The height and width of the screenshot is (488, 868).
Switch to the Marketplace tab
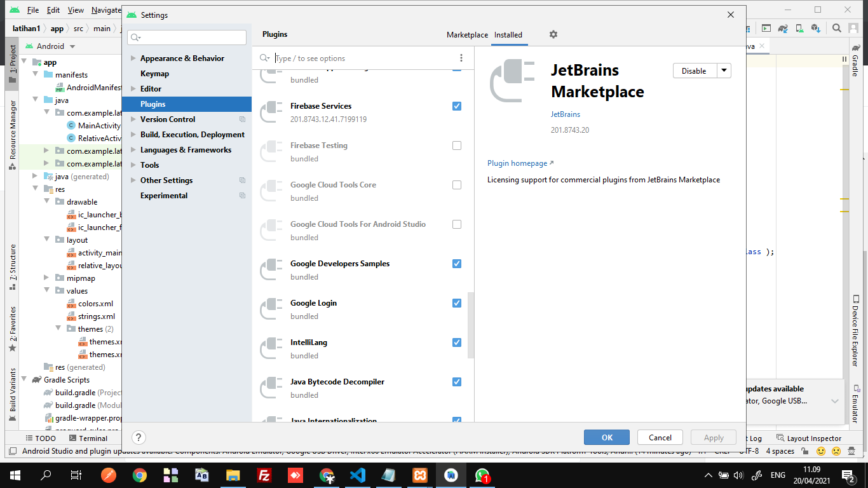467,35
